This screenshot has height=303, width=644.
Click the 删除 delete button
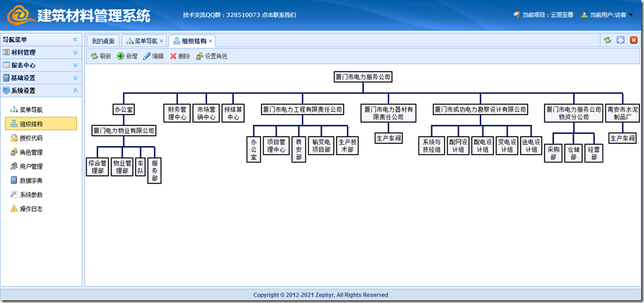[180, 57]
